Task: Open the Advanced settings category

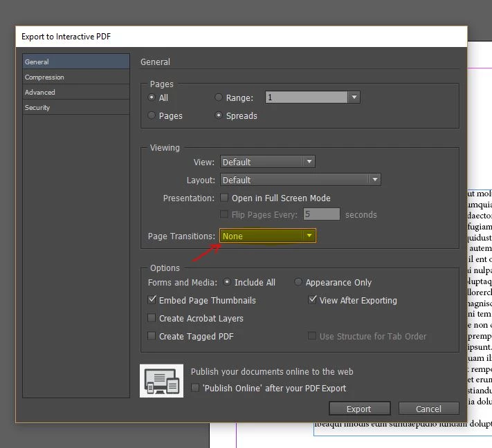Action: [76, 92]
